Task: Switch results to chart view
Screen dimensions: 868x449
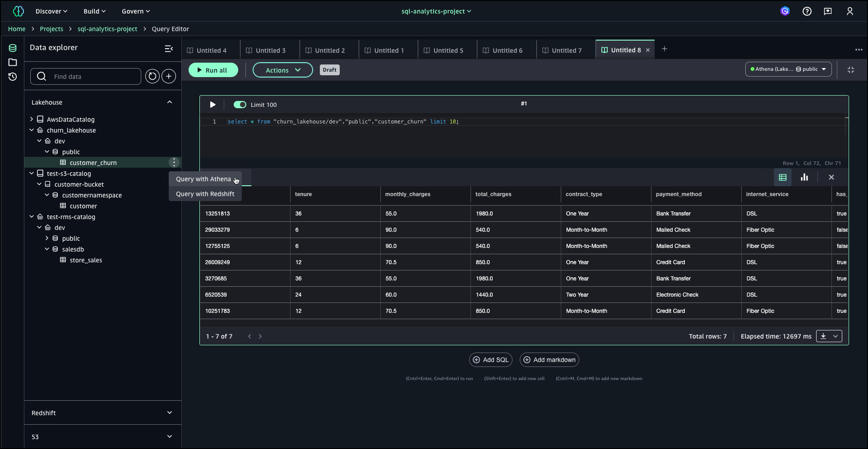Action: pyautogui.click(x=804, y=178)
